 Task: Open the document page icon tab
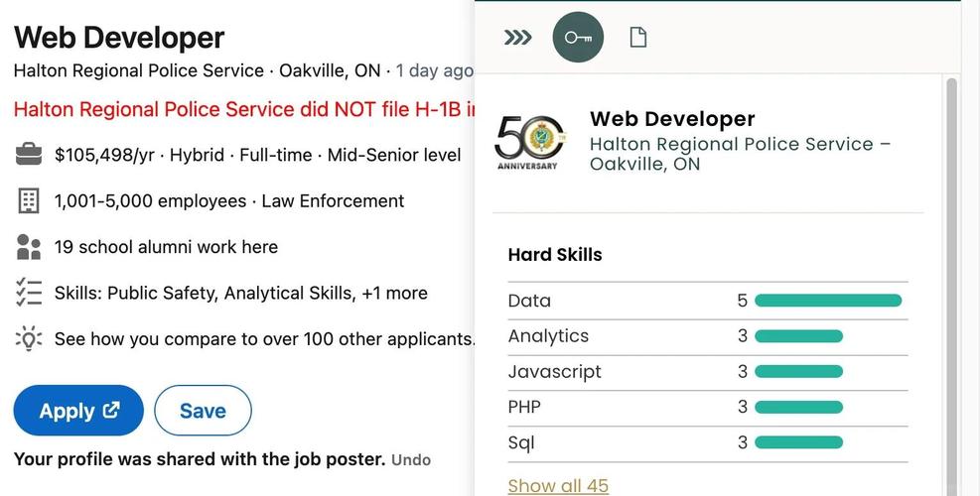tap(638, 38)
